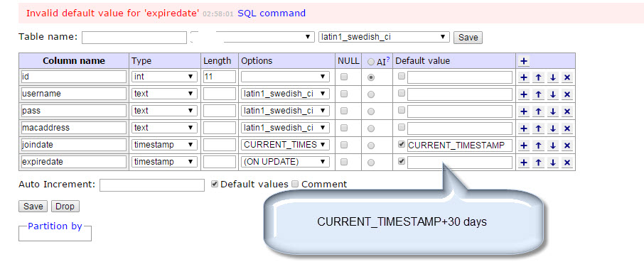Open the Type dropdown for joindate
Viewport: 644px width, 269px height.
(164, 145)
